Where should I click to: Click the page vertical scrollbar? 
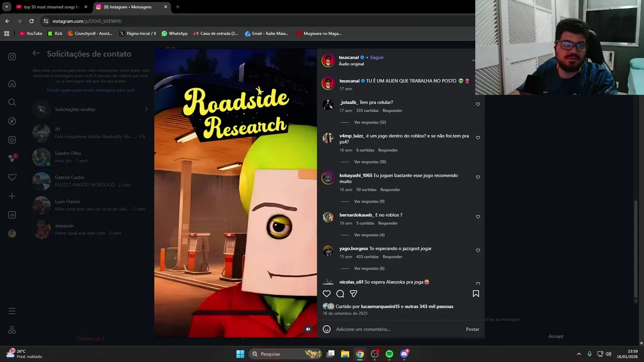635,249
